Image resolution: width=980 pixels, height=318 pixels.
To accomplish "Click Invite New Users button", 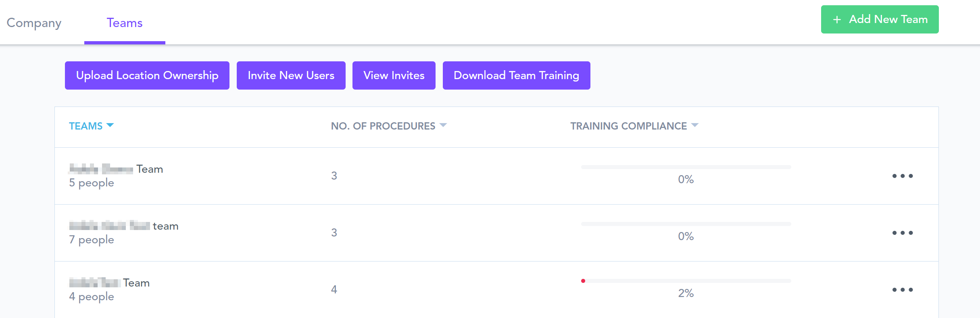I will pyautogui.click(x=291, y=75).
